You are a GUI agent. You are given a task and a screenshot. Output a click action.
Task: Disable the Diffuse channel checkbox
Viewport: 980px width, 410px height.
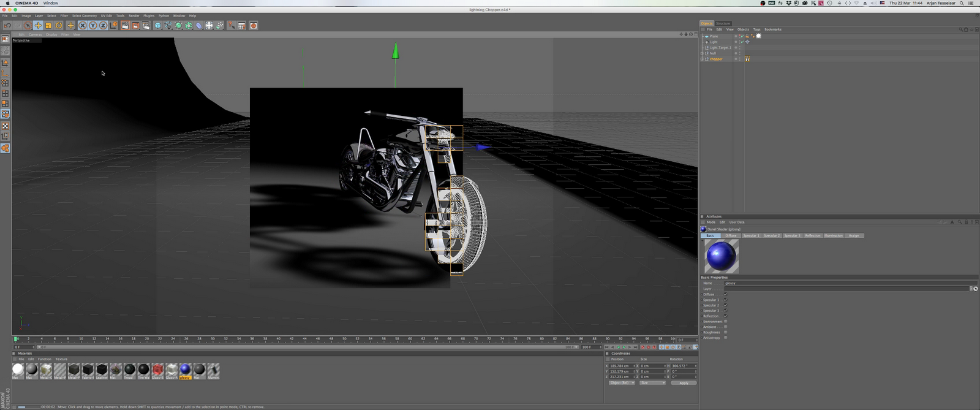[725, 294]
